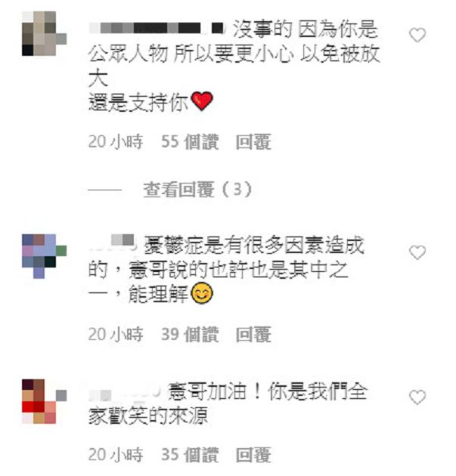Expand 查看回覆 (3) replies
The width and height of the screenshot is (456, 476).
[197, 190]
